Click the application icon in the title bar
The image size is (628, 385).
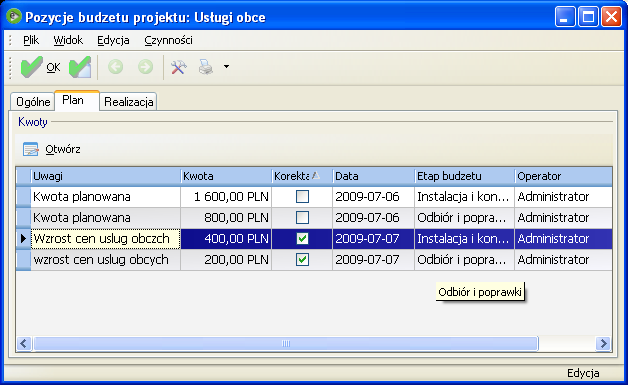tap(14, 16)
